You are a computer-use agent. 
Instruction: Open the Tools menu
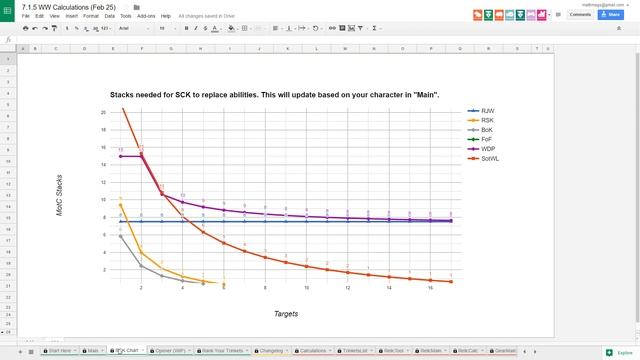point(126,16)
